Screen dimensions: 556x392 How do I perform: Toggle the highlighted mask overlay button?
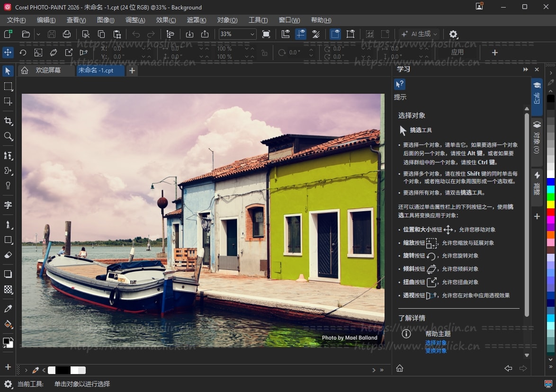point(301,34)
